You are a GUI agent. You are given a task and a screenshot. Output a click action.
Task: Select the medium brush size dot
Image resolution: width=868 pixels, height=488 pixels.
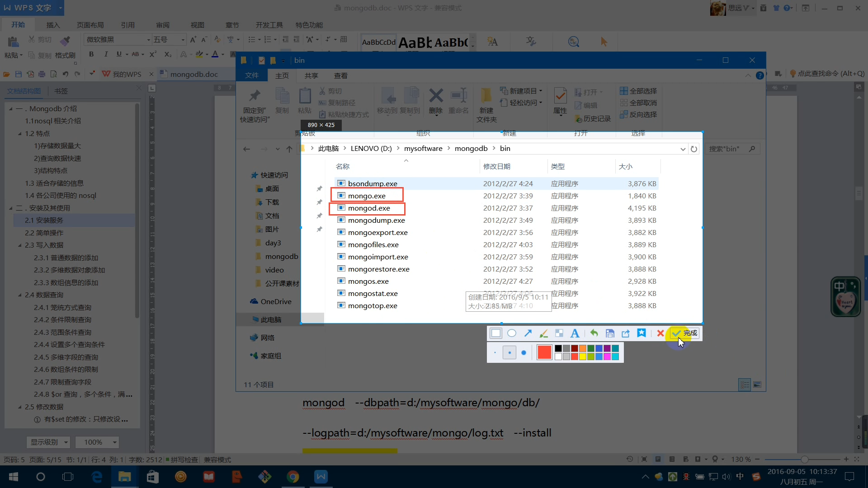509,352
